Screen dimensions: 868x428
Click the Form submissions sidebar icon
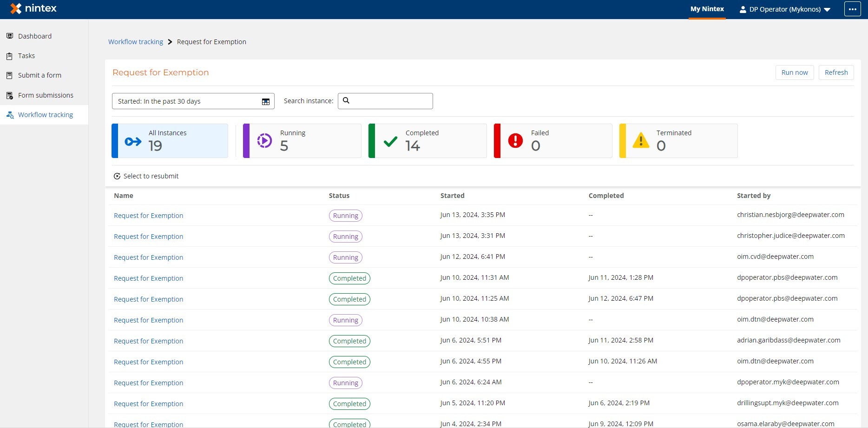coord(9,96)
